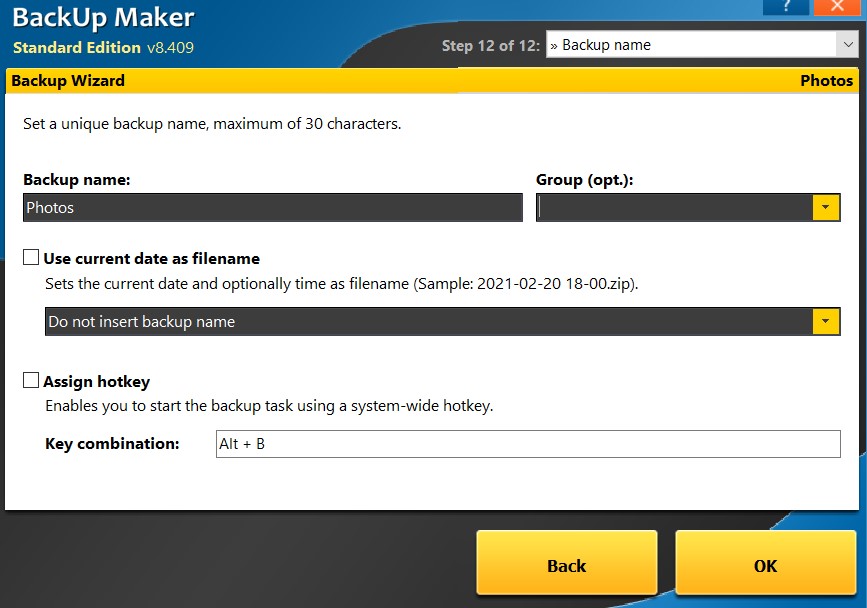Open the 'Do not insert backup name' dropdown
This screenshot has width=867, height=608.
coord(442,322)
